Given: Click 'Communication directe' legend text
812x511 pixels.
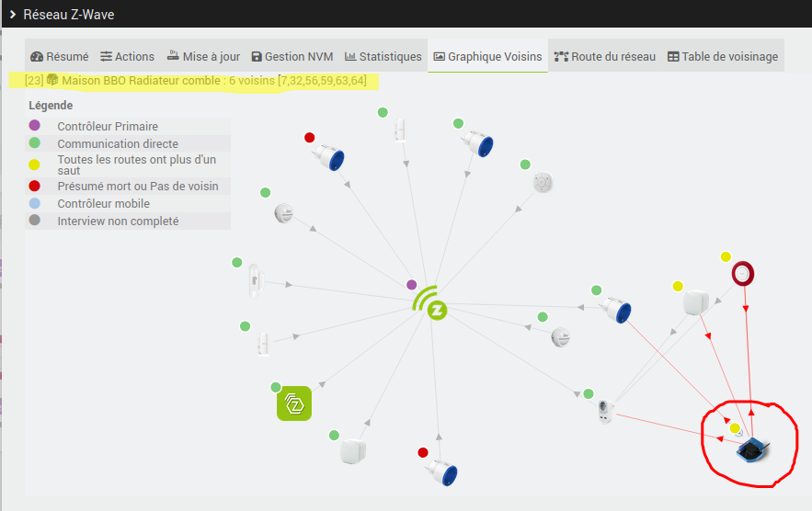Looking at the screenshot, I should 118,144.
